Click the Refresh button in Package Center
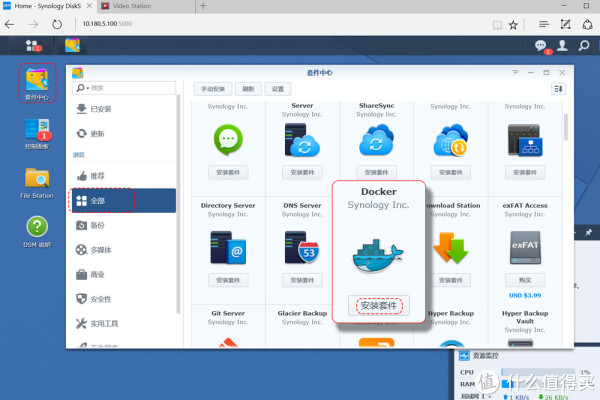This screenshot has width=600, height=400. pyautogui.click(x=248, y=89)
